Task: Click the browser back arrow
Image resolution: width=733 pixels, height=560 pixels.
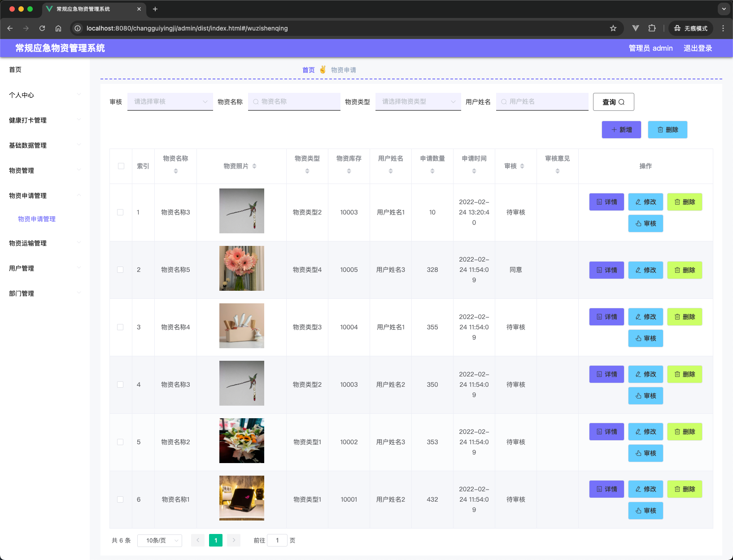Action: 10,28
